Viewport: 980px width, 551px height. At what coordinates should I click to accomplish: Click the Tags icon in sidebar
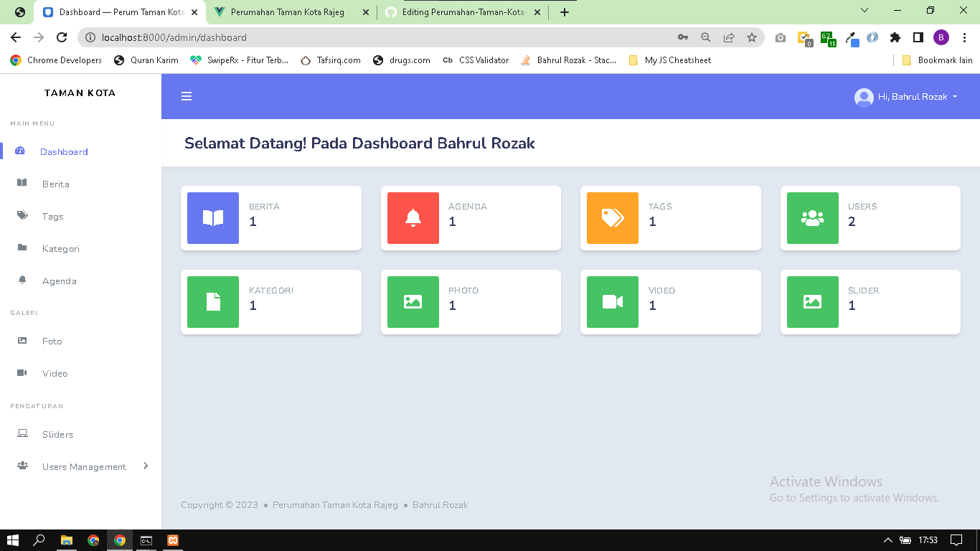click(22, 215)
